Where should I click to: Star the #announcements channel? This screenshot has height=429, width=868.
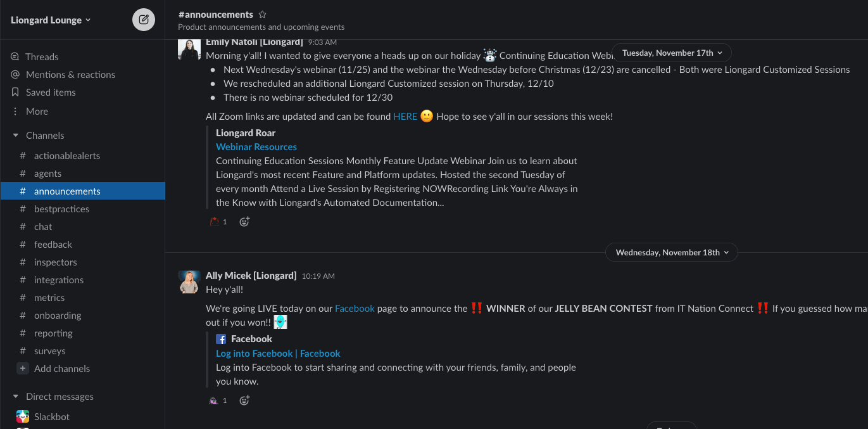click(x=262, y=13)
